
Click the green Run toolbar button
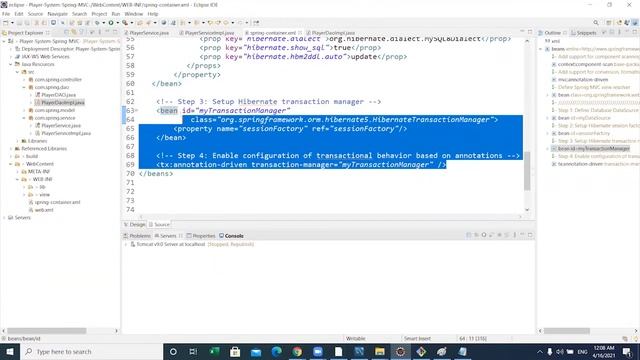coord(111,23)
